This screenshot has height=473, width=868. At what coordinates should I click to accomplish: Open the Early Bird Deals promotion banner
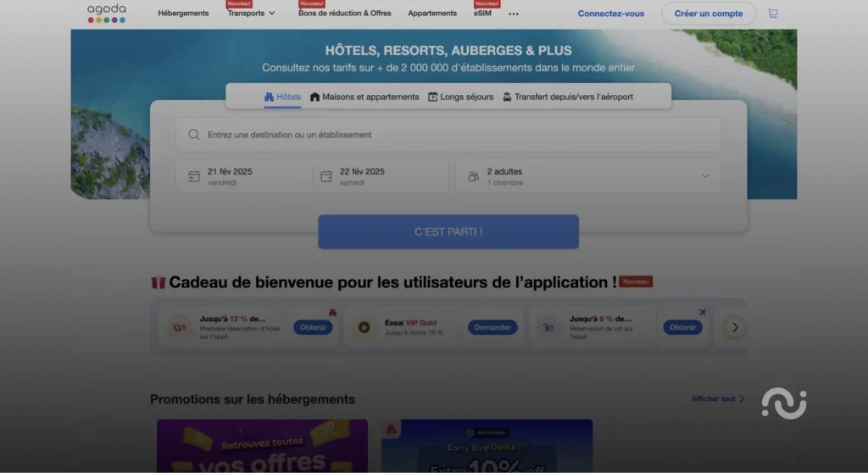487,446
